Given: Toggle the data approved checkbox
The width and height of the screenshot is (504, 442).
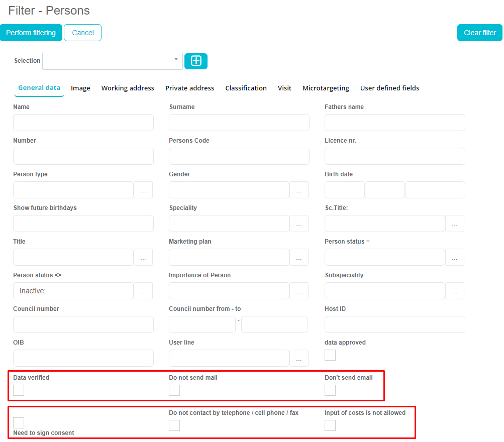Looking at the screenshot, I should tap(330, 355).
